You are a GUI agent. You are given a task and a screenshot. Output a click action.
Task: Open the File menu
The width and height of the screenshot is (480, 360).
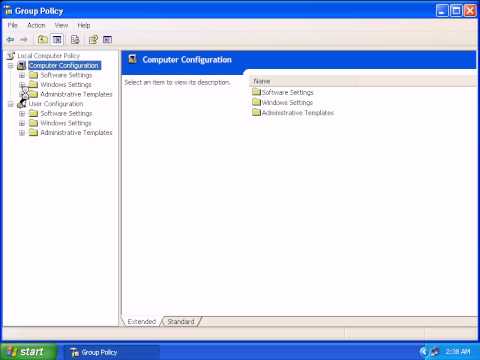click(x=13, y=25)
